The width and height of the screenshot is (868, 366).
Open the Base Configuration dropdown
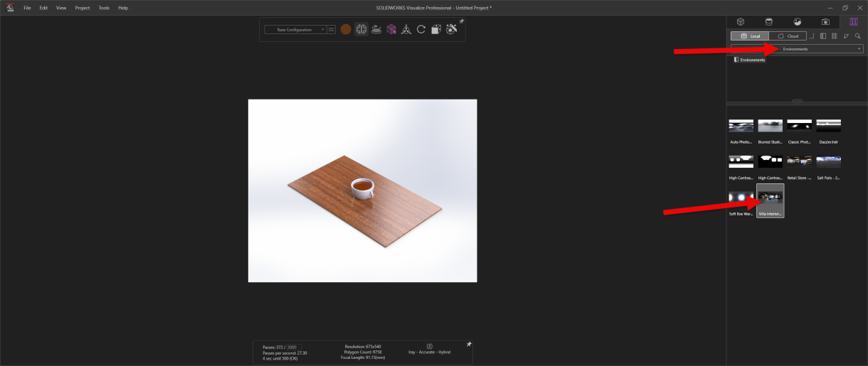[295, 30]
